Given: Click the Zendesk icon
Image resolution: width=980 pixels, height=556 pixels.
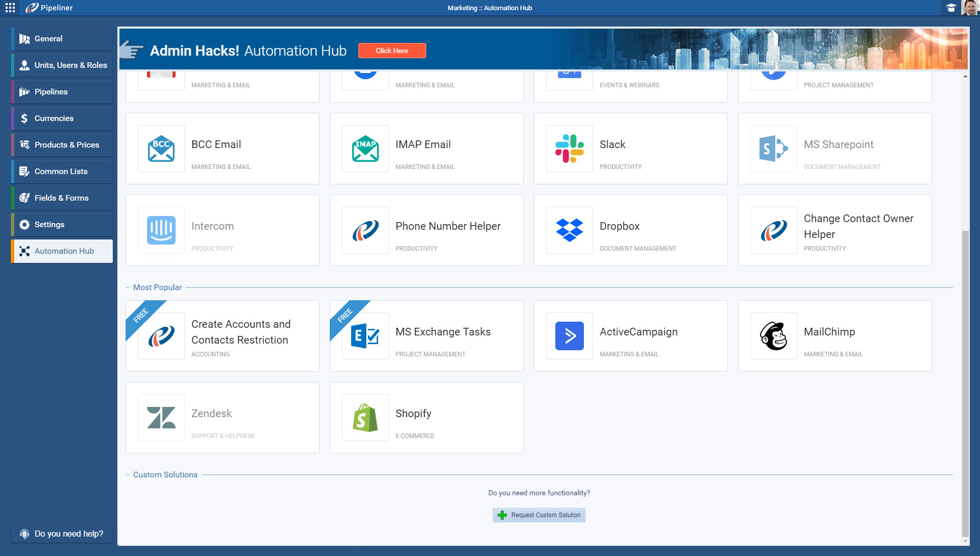Looking at the screenshot, I should (161, 418).
